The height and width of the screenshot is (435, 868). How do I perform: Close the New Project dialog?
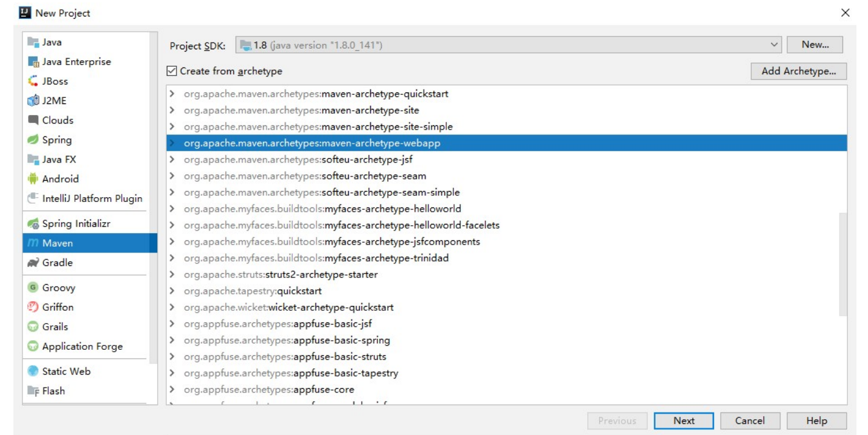coord(845,13)
